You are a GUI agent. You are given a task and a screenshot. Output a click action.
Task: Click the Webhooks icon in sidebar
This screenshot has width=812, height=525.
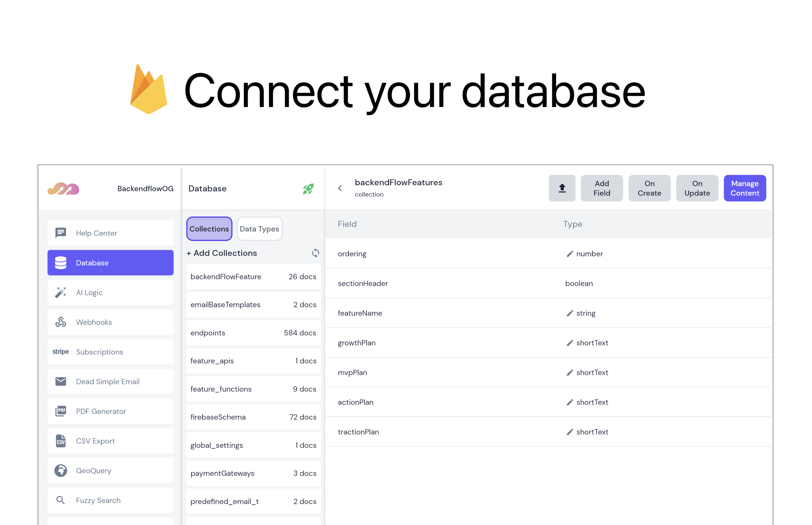coord(61,322)
